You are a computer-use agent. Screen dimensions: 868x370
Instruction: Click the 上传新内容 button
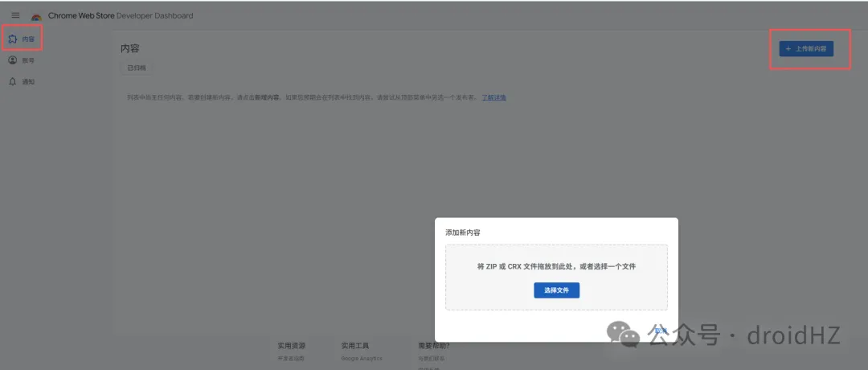[806, 49]
